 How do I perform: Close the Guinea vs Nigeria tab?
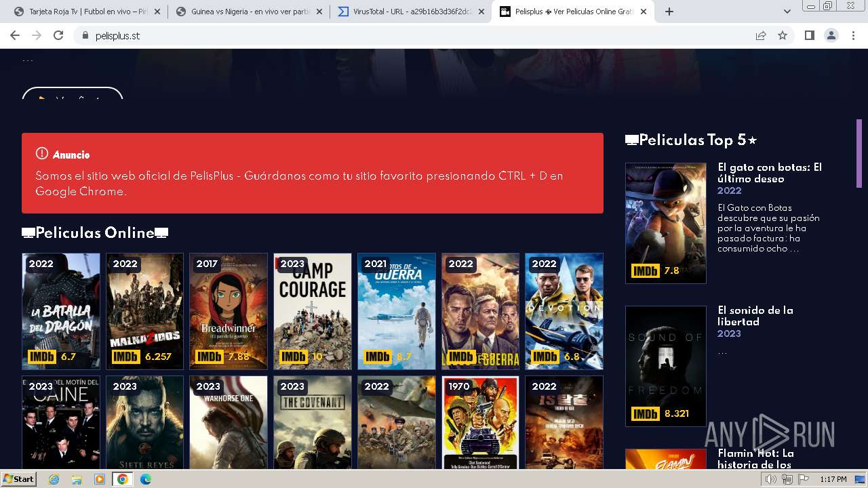coord(319,12)
